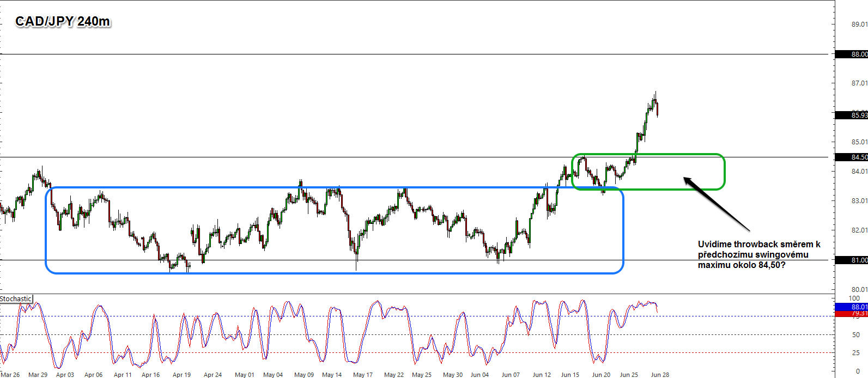Image resolution: width=868 pixels, height=378 pixels.
Task: Click the Apr 11 date label
Action: [123, 375]
